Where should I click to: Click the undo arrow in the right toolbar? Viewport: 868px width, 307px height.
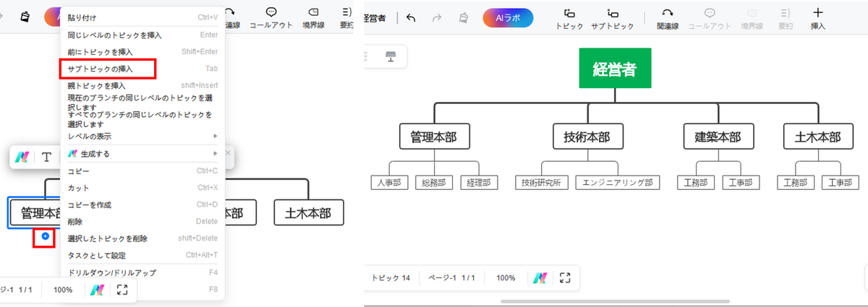[x=411, y=18]
